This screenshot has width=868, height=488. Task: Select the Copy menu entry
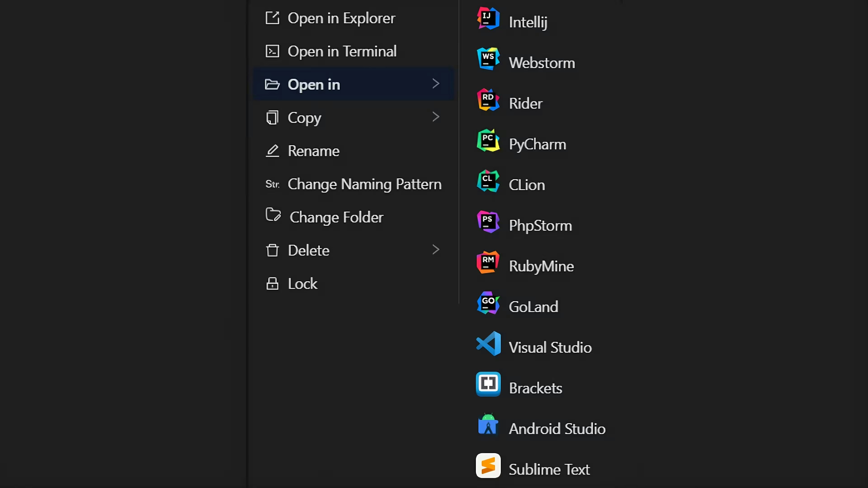[x=354, y=117]
